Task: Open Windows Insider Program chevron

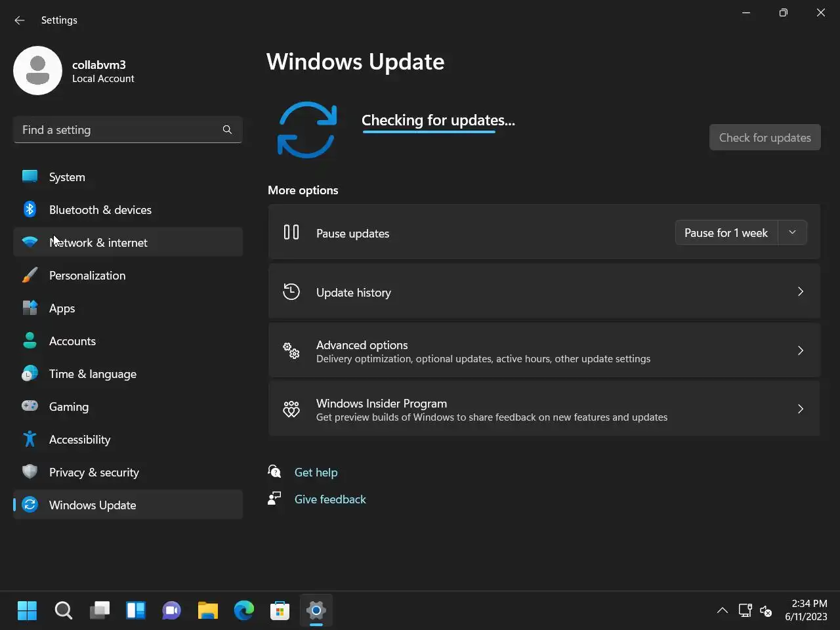Action: point(800,409)
